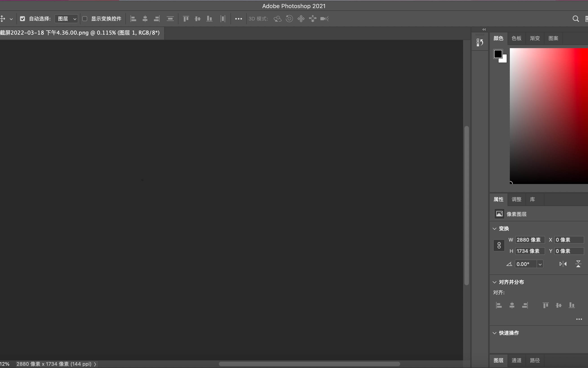Toggle 显示变换控件 checkbox
Screen dimensions: 588x368
pyautogui.click(x=85, y=19)
